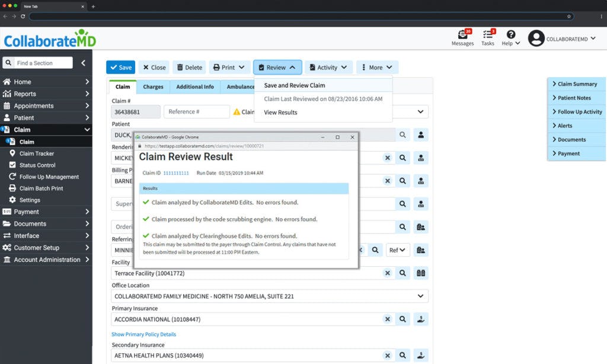The image size is (607, 364).
Task: Collapse the Review dropdown
Action: coord(277,68)
